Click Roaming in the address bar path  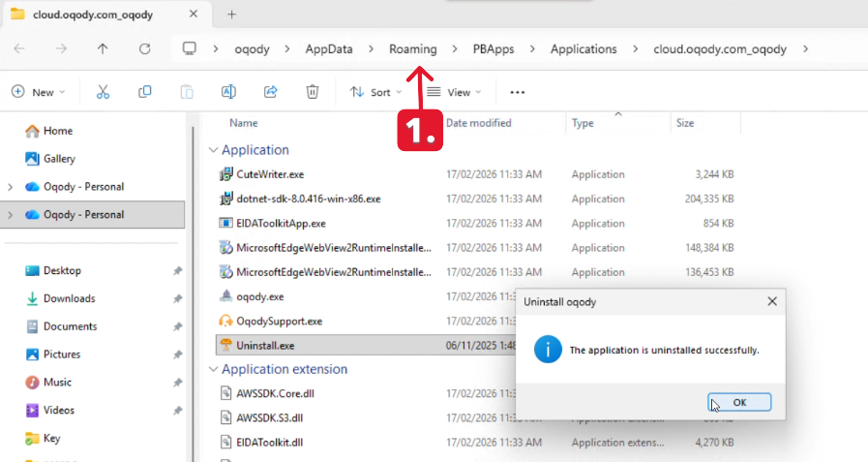412,48
